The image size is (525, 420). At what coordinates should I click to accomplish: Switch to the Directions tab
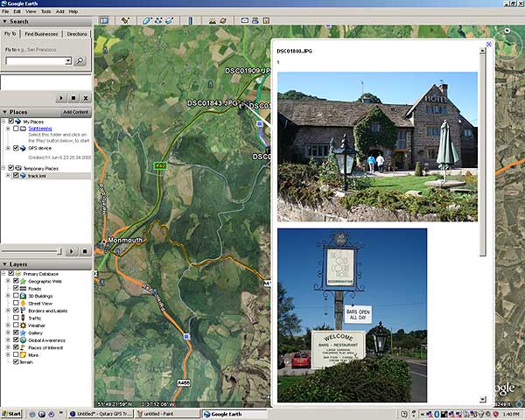tap(77, 34)
